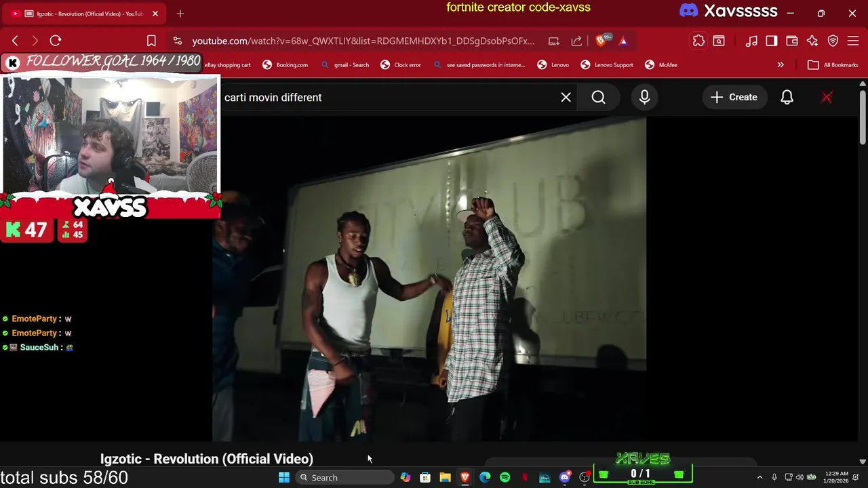Open the Clock error bookmark
Viewport: 868px width, 488px height.
[401, 65]
